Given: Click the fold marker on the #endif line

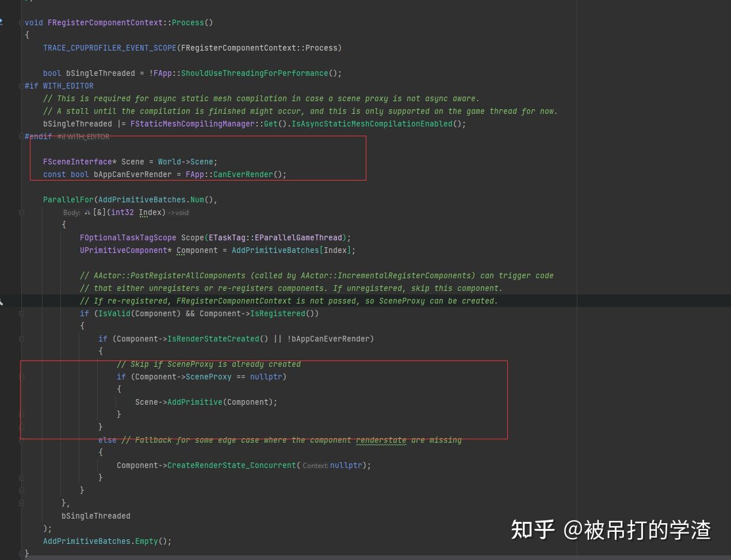Looking at the screenshot, I should pos(21,136).
